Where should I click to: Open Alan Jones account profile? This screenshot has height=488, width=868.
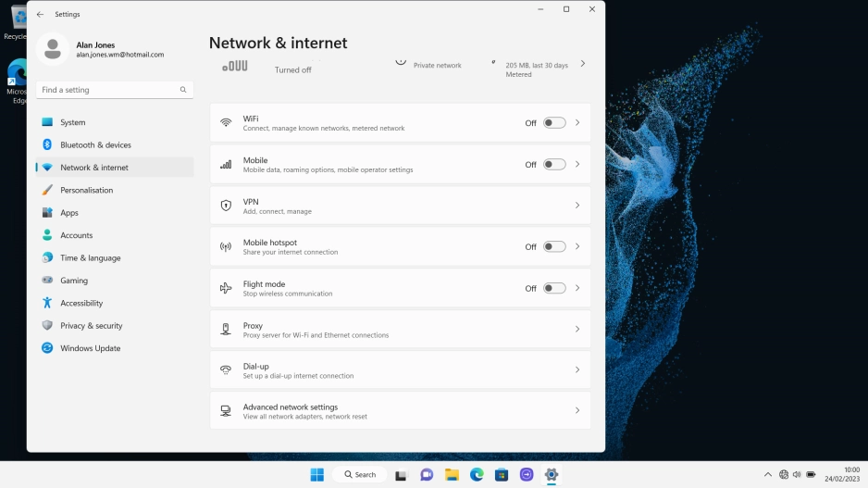pos(102,49)
